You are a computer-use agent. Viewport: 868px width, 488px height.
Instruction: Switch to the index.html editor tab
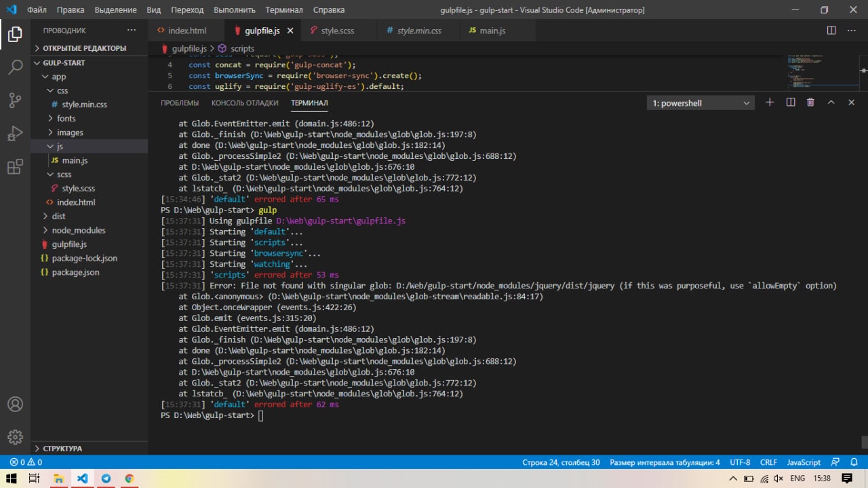pyautogui.click(x=187, y=31)
